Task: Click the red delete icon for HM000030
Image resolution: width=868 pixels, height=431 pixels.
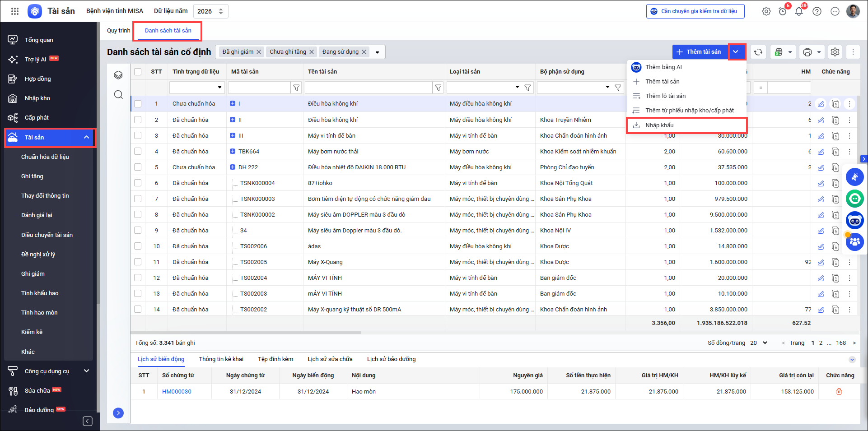Action: coord(839,392)
